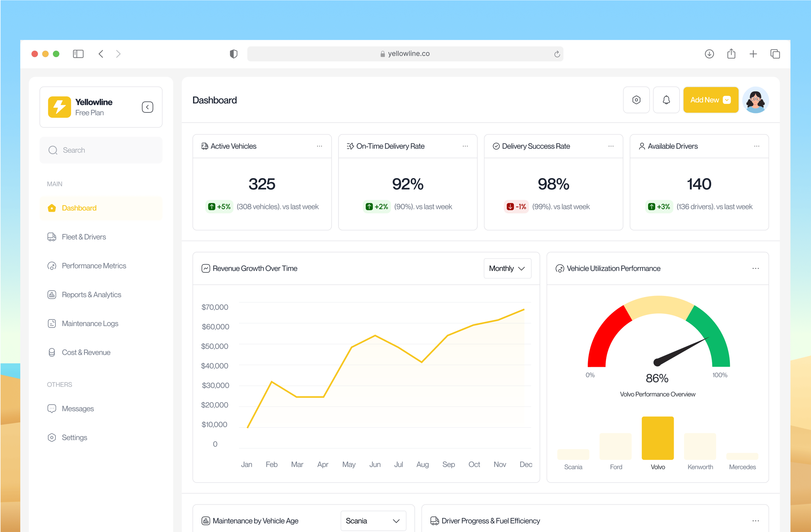
Task: Select the Volvo utilization bar
Action: pyautogui.click(x=658, y=438)
